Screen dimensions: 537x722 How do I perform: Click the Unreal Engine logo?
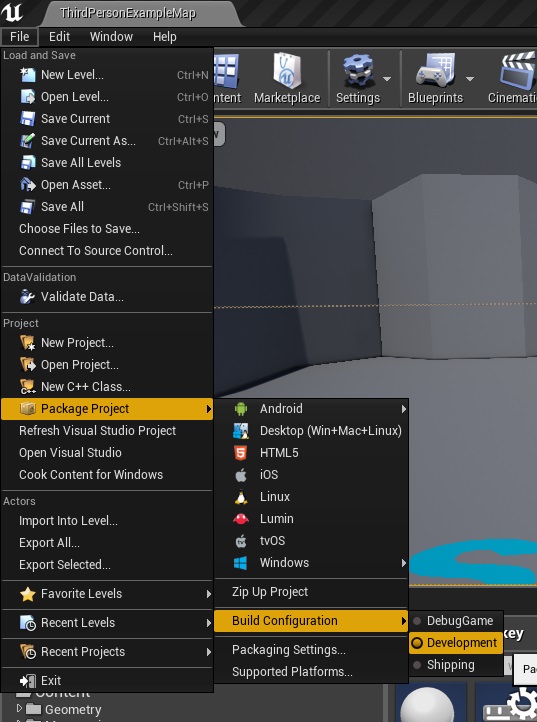pyautogui.click(x=12, y=12)
